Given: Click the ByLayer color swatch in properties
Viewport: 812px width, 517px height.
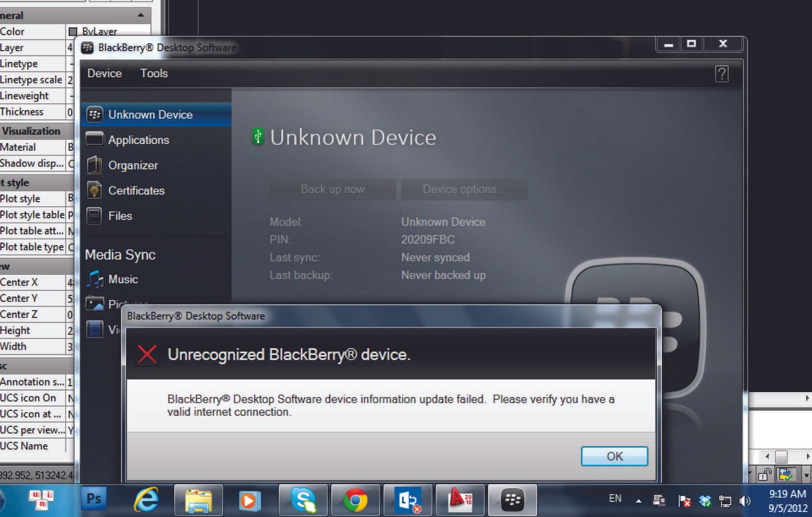Looking at the screenshot, I should coord(73,32).
